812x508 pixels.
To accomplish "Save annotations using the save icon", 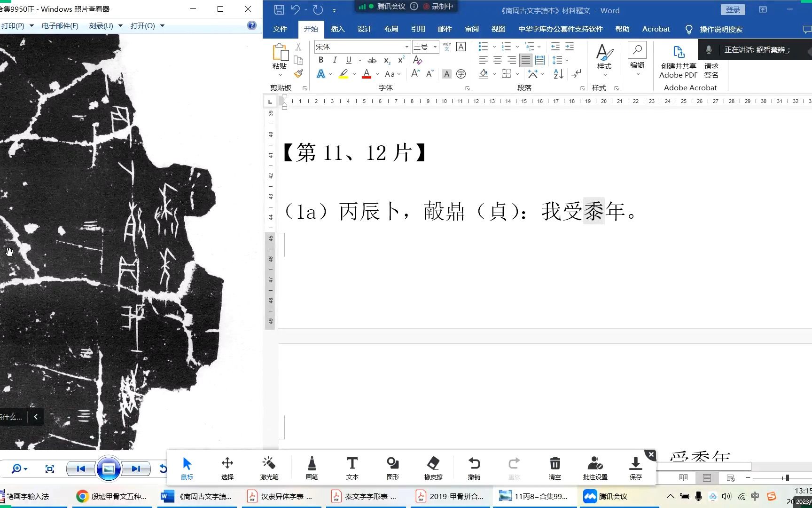I will pyautogui.click(x=635, y=468).
